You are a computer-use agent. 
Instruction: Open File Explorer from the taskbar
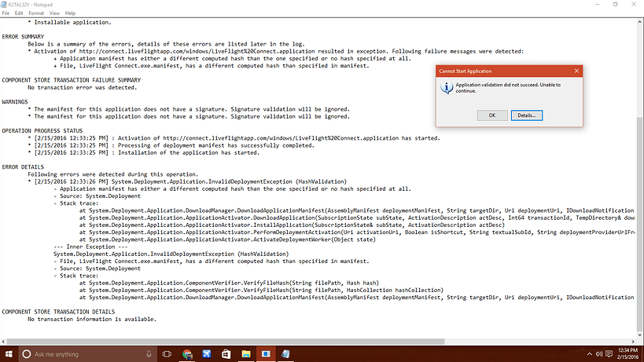246,354
